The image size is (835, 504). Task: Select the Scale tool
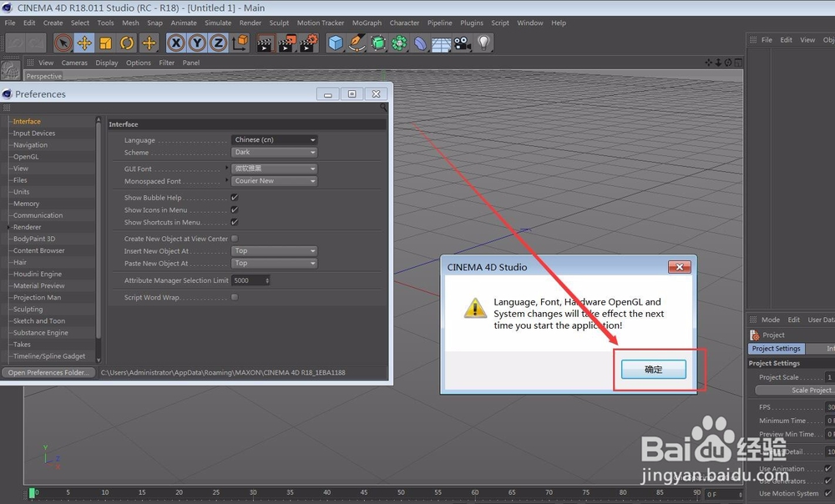point(106,43)
